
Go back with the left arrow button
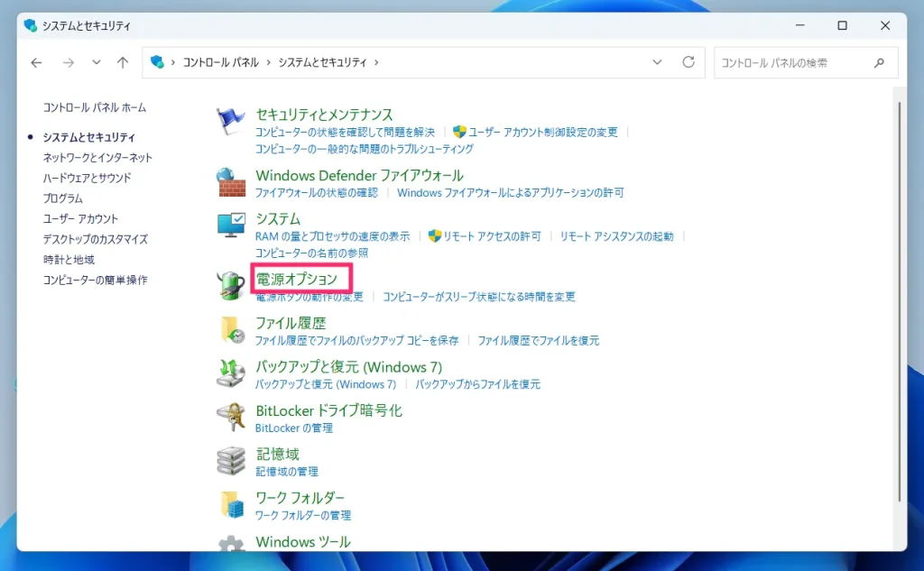coord(36,62)
